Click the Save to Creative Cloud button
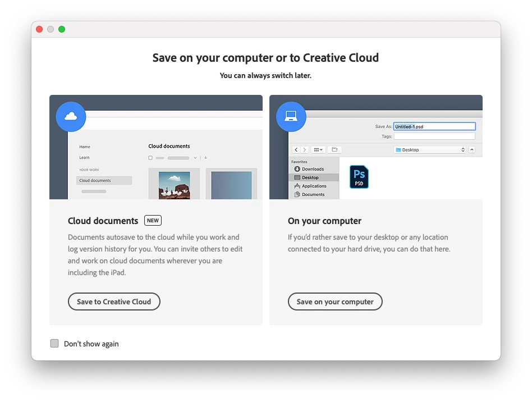The height and width of the screenshot is (402, 532). coord(114,301)
